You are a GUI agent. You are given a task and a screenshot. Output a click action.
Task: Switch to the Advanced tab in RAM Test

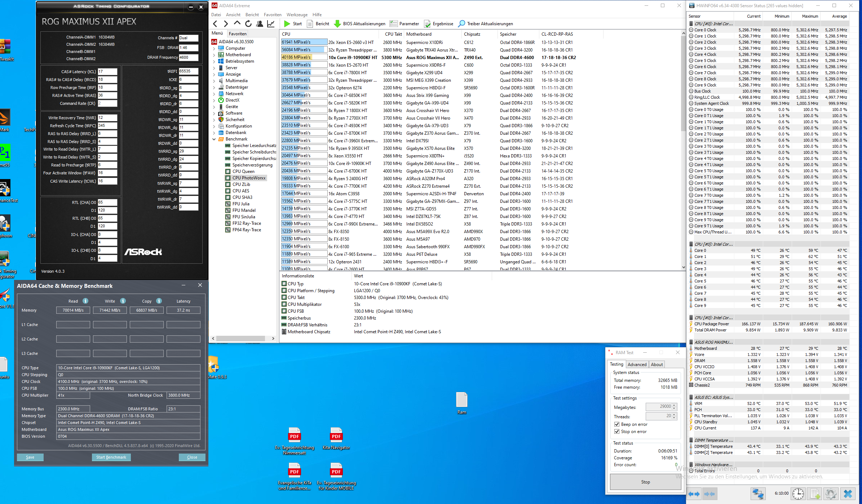[x=637, y=365]
